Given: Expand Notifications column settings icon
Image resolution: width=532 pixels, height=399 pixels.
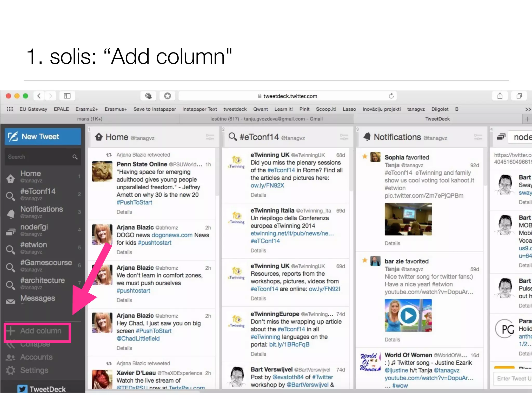Looking at the screenshot, I should tap(478, 137).
